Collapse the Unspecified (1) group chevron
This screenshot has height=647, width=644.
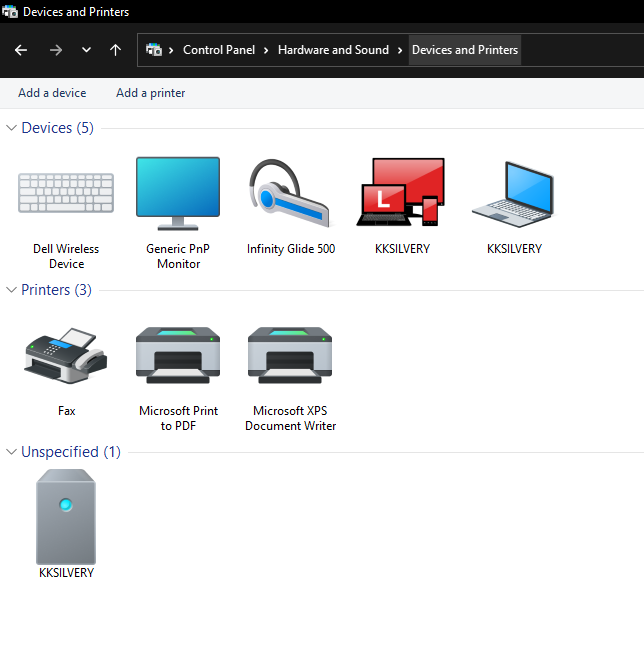11,452
